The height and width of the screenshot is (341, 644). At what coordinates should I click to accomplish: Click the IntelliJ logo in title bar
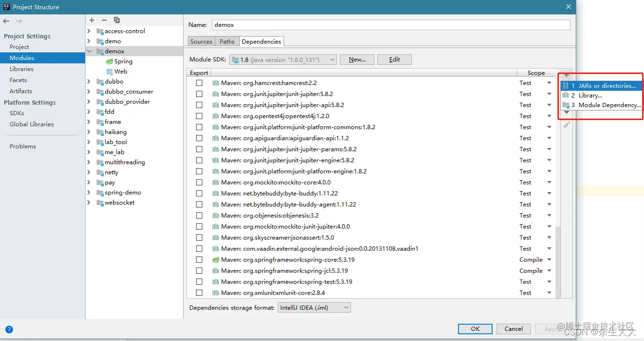click(6, 7)
